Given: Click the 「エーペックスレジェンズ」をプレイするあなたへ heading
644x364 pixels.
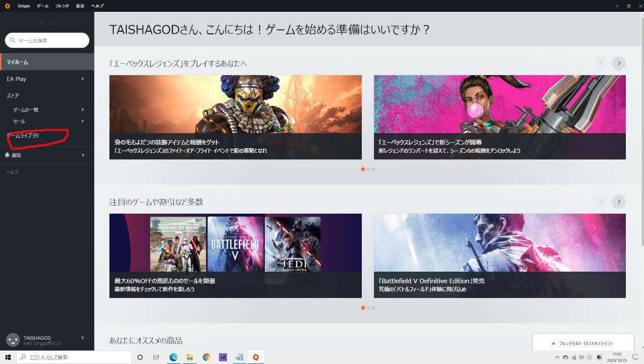Looking at the screenshot, I should click(x=178, y=63).
